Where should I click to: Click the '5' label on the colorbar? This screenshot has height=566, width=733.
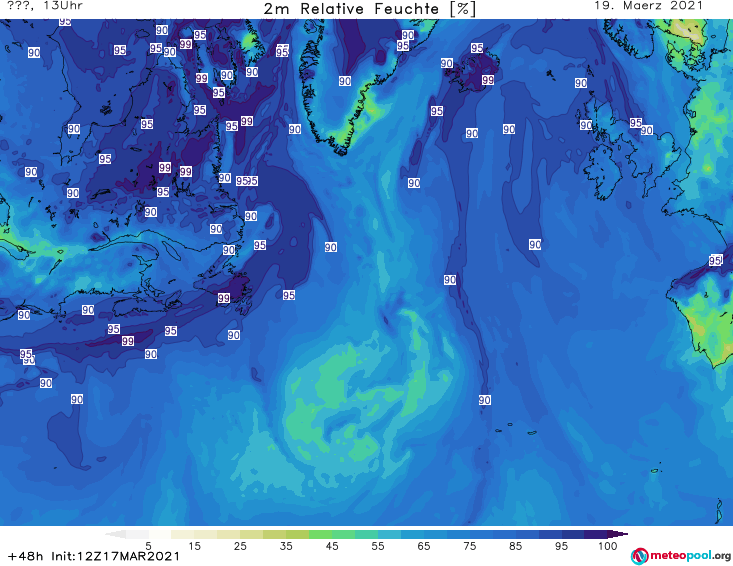click(148, 545)
